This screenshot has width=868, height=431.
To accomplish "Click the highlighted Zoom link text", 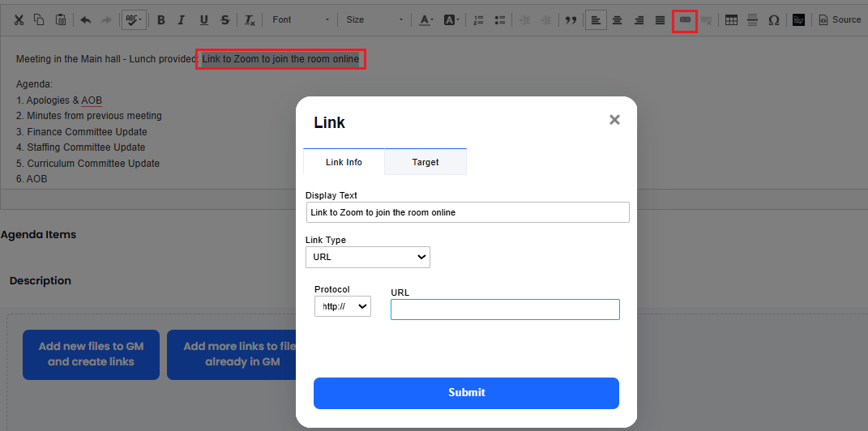I will (280, 58).
